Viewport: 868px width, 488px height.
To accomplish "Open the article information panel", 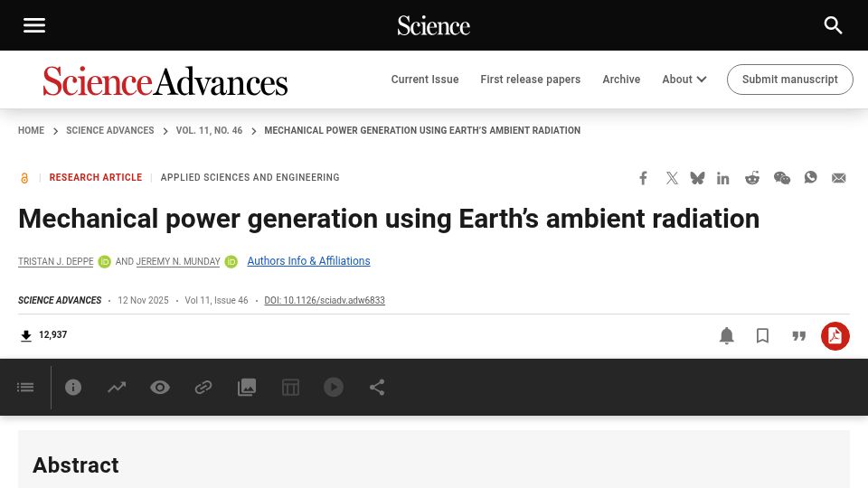I will click(73, 388).
